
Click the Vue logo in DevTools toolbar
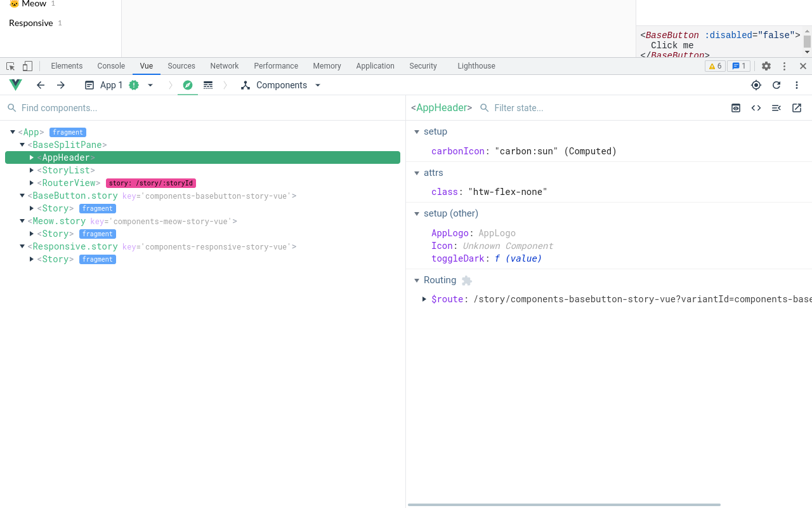[15, 84]
